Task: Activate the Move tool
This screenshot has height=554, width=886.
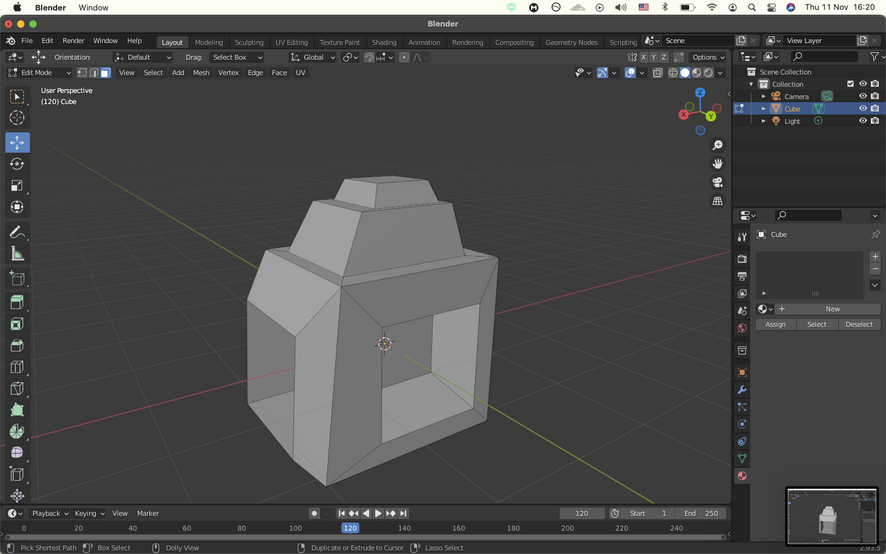Action: 17,142
